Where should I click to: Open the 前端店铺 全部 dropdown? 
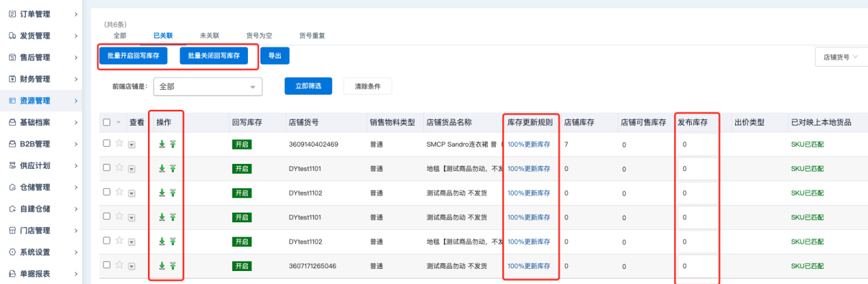point(208,86)
